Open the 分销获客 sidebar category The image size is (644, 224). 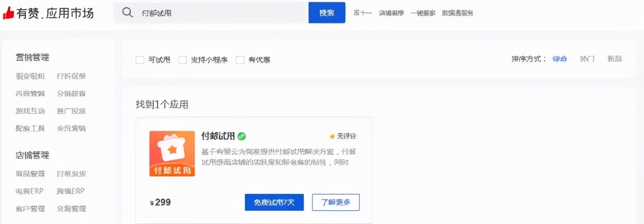(x=71, y=94)
